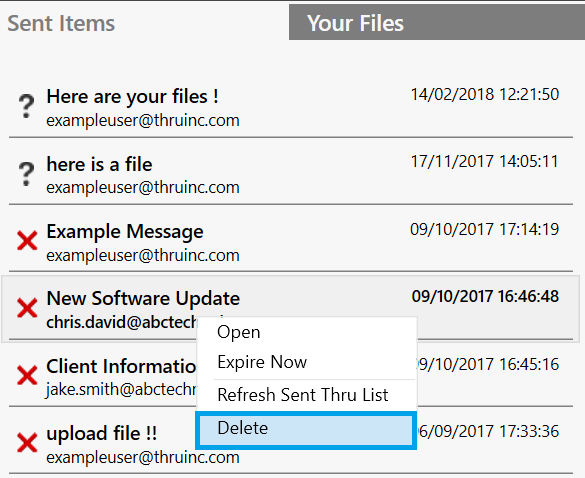
Task: Click the 14/02/2018 12:21:50 timestamp
Action: (485, 94)
